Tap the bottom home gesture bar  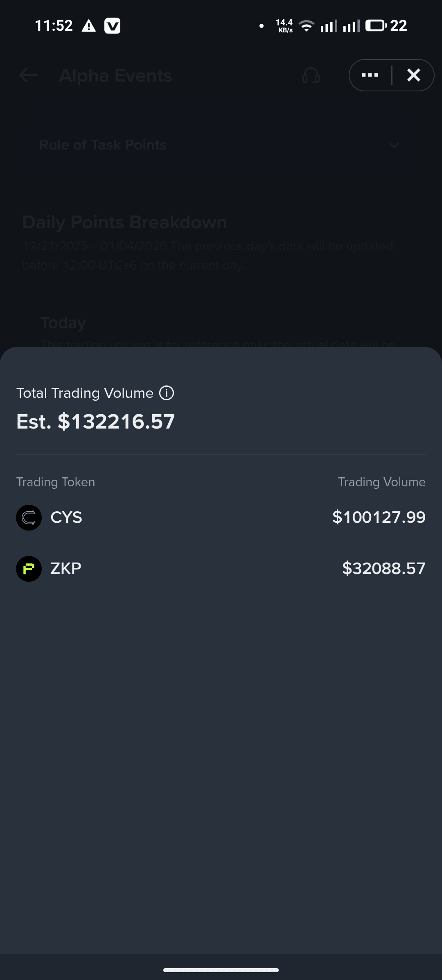click(x=221, y=970)
